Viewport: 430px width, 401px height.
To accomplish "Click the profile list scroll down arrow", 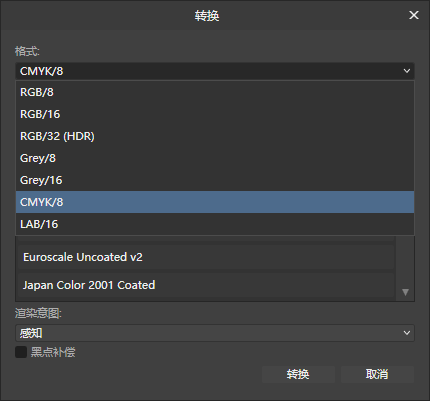I will click(405, 292).
